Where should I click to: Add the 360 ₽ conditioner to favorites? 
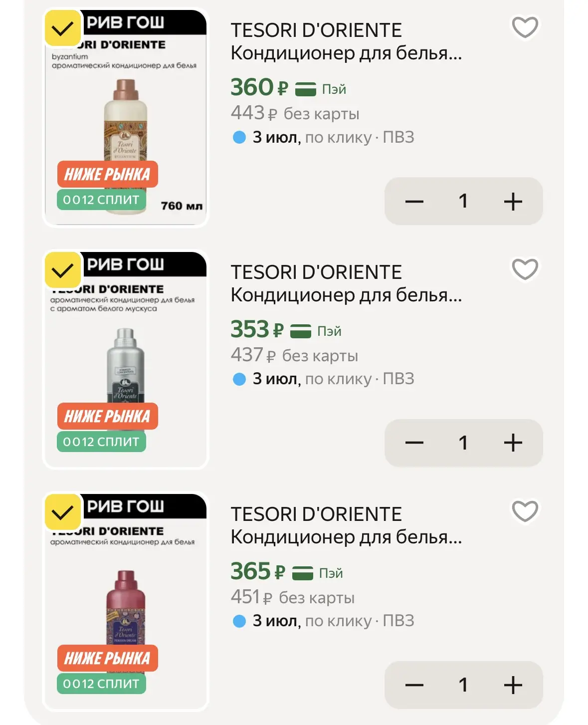[x=525, y=27]
